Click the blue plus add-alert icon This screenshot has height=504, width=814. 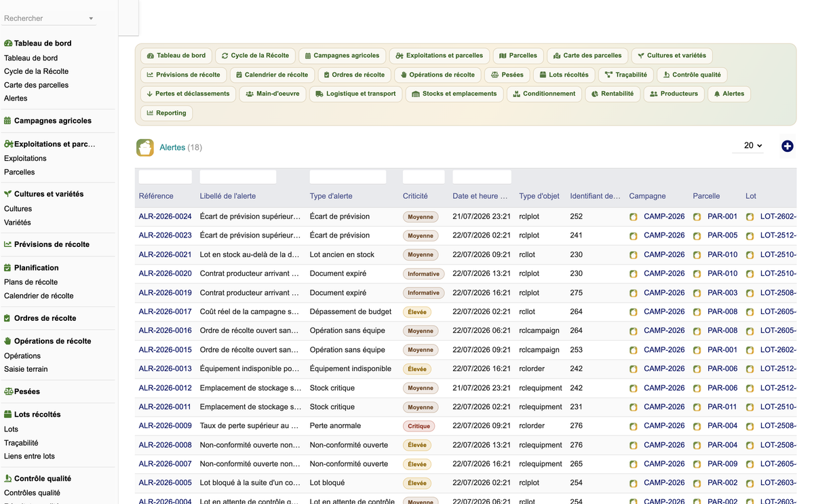(787, 146)
